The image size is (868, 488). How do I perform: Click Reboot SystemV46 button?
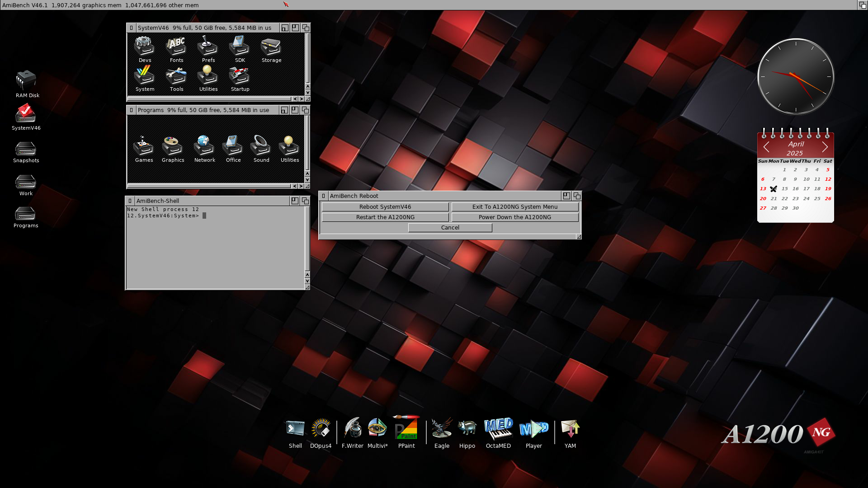pyautogui.click(x=385, y=207)
